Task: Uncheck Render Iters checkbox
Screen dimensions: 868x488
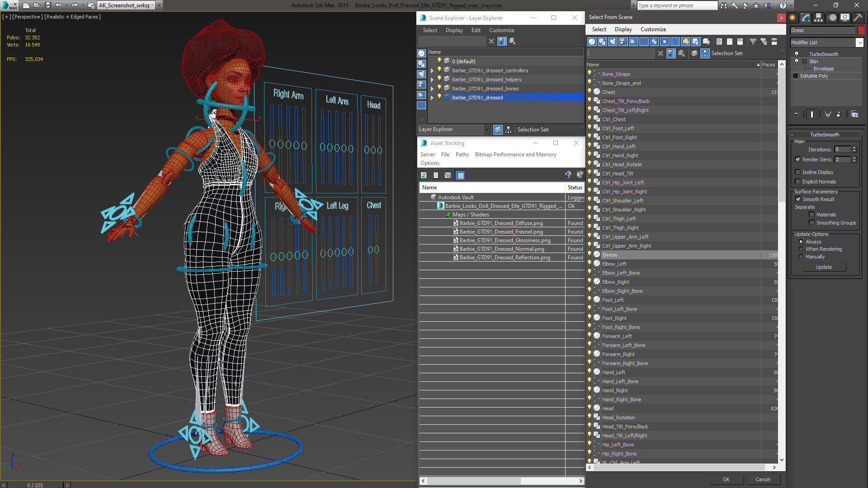Action: tap(797, 160)
